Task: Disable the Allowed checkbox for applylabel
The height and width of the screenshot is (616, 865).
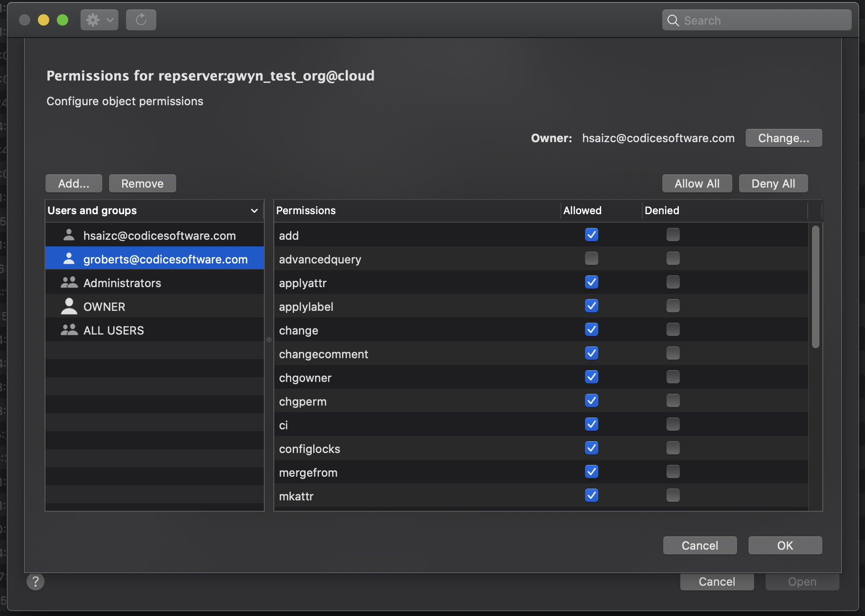Action: point(591,306)
